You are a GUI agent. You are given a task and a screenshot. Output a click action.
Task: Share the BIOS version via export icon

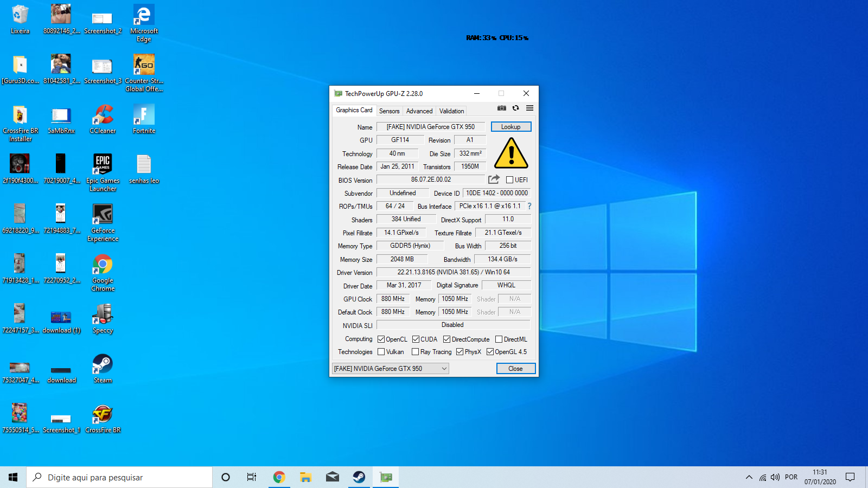click(x=494, y=179)
